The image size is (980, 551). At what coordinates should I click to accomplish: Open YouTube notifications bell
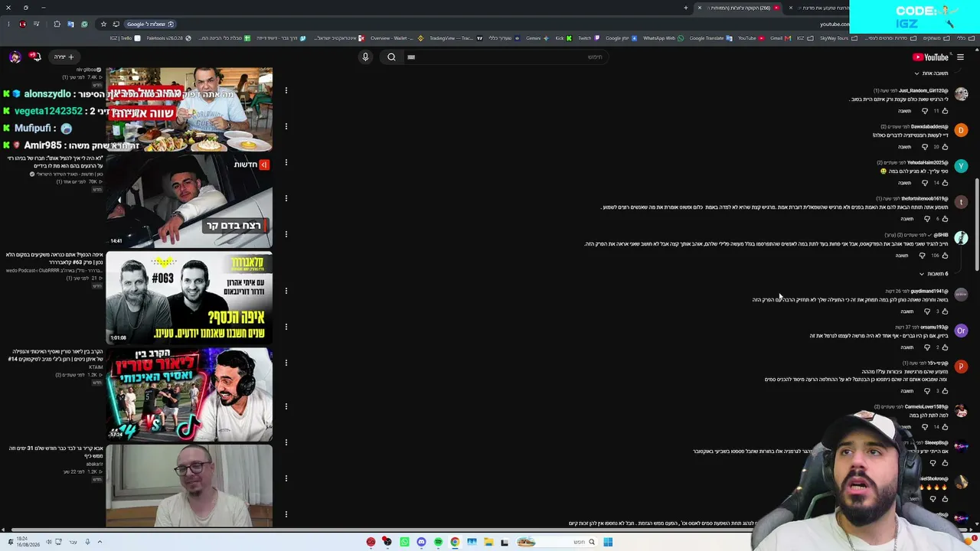[35, 57]
